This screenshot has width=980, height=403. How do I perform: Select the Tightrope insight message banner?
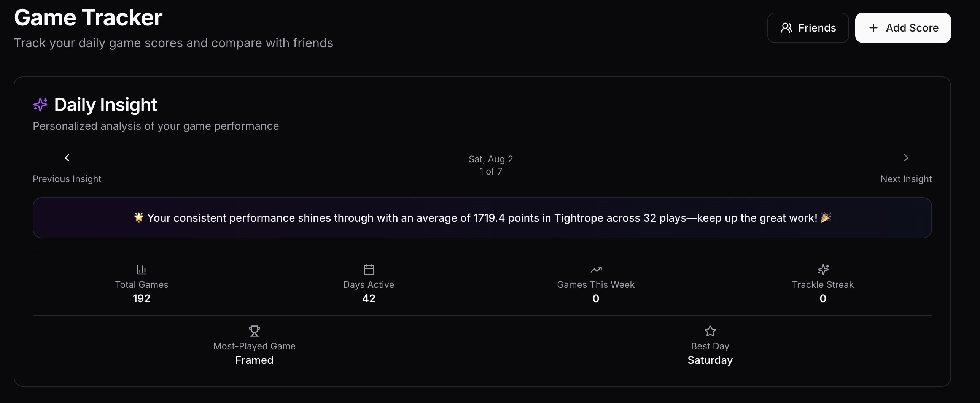coord(482,218)
